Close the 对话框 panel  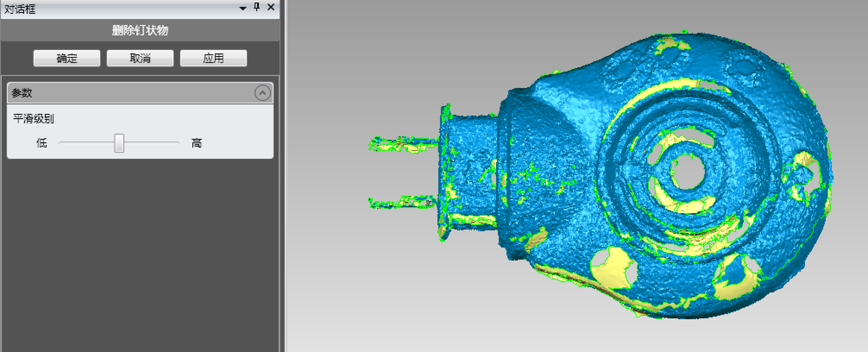pos(271,8)
